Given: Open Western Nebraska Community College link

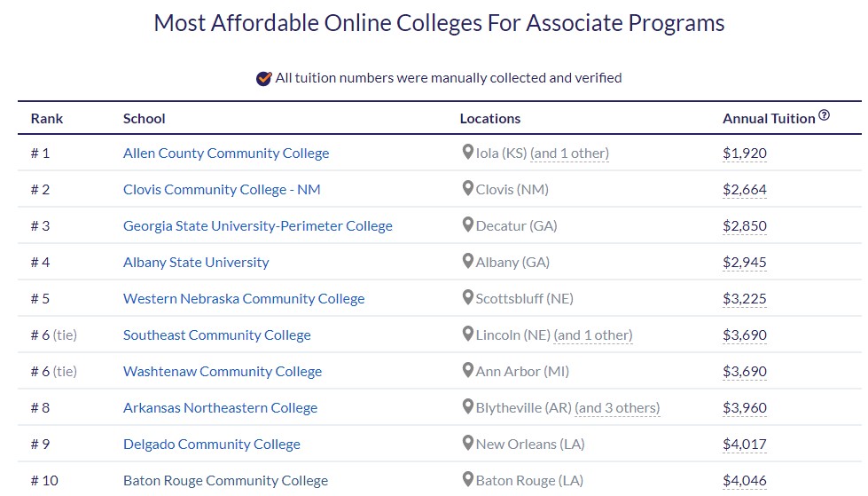Looking at the screenshot, I should tap(244, 299).
